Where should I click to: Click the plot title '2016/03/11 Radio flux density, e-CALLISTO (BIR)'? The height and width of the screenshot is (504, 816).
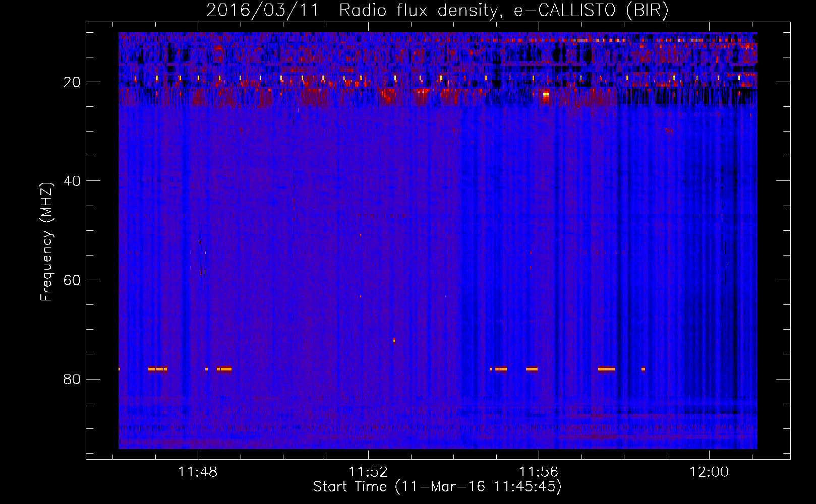(x=437, y=10)
